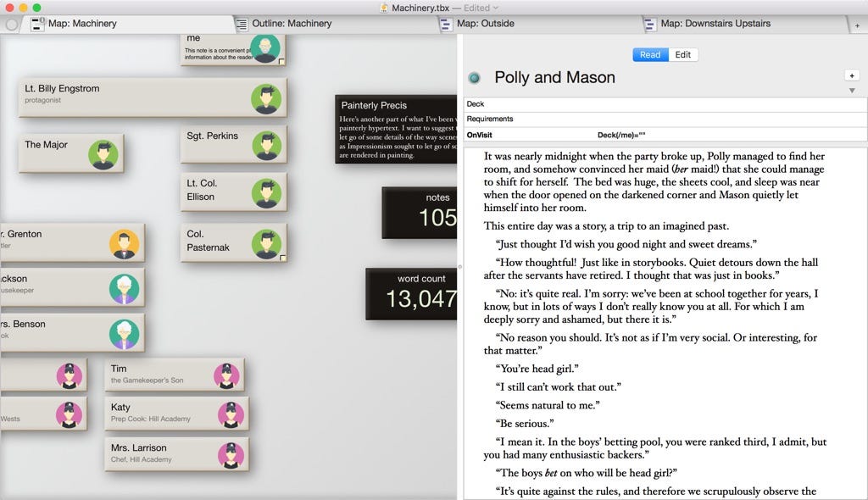Click Lt. Billy Engstrom's avatar badge
The height and width of the screenshot is (500, 868).
pyautogui.click(x=266, y=98)
